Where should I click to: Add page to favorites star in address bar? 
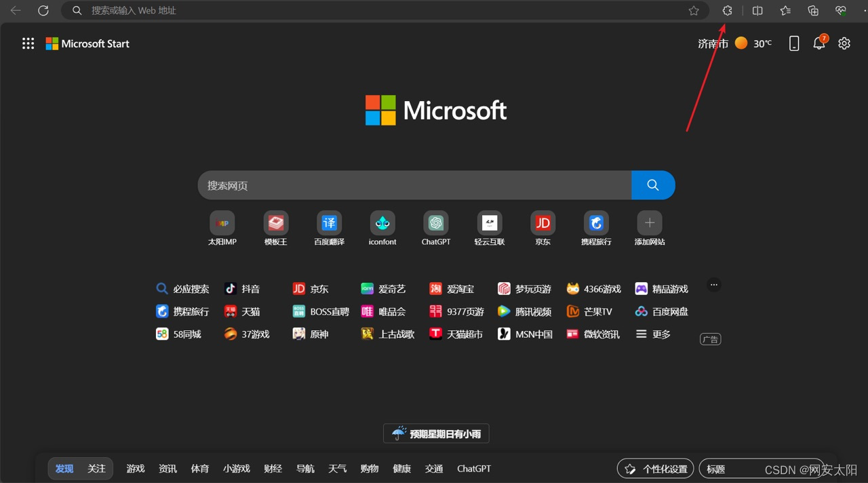click(x=694, y=10)
